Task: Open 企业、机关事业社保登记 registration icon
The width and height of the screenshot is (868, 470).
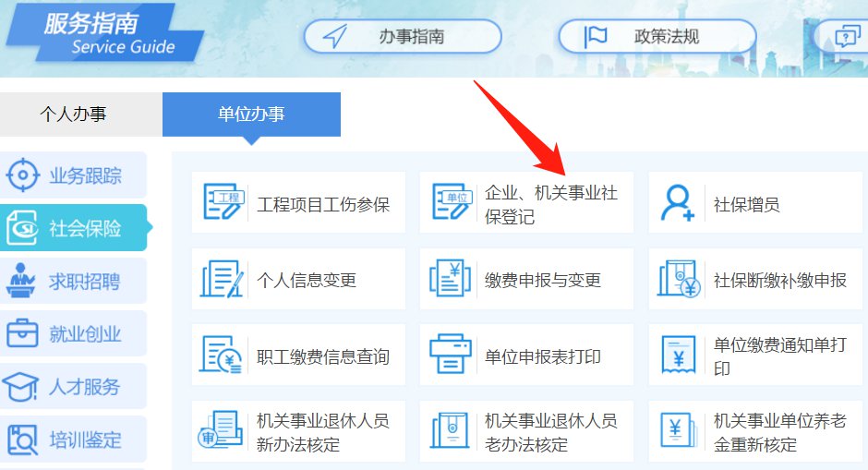Action: coord(452,201)
